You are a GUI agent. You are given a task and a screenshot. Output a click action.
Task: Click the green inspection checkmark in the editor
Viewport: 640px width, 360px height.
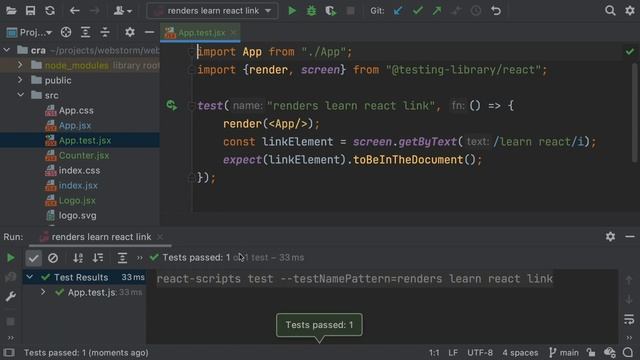pos(630,52)
